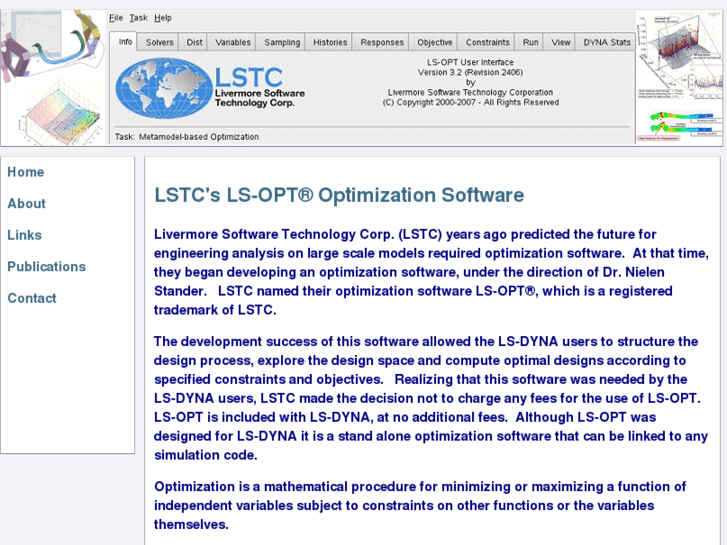The height and width of the screenshot is (545, 727).
Task: Go to the Sampling tab
Action: click(x=282, y=42)
